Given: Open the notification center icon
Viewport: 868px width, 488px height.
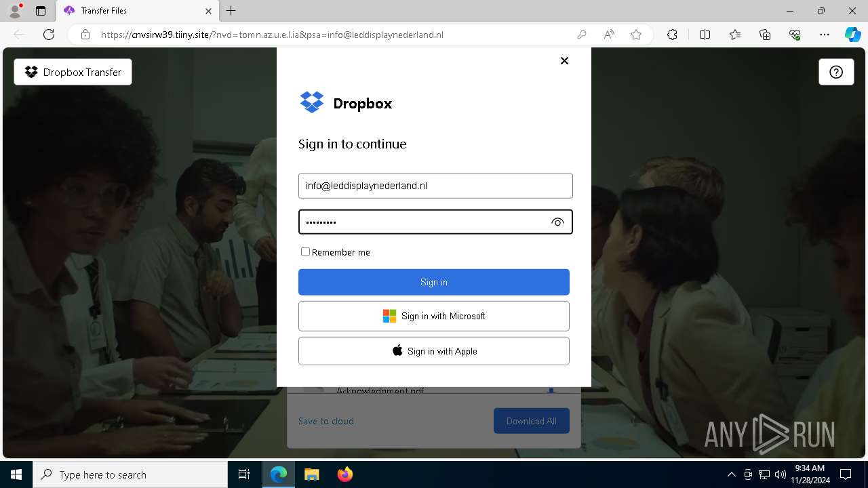Looking at the screenshot, I should pos(846,474).
